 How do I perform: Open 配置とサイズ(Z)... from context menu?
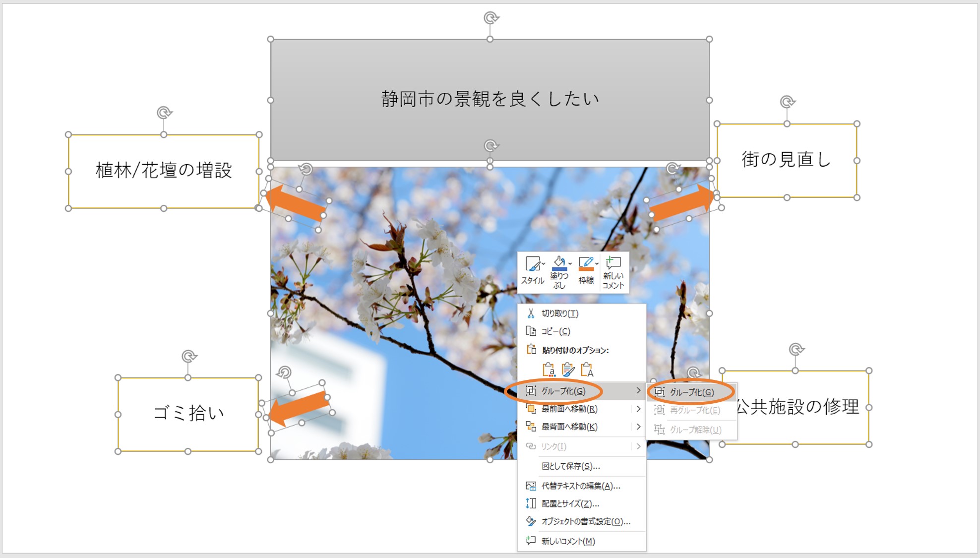[581, 504]
